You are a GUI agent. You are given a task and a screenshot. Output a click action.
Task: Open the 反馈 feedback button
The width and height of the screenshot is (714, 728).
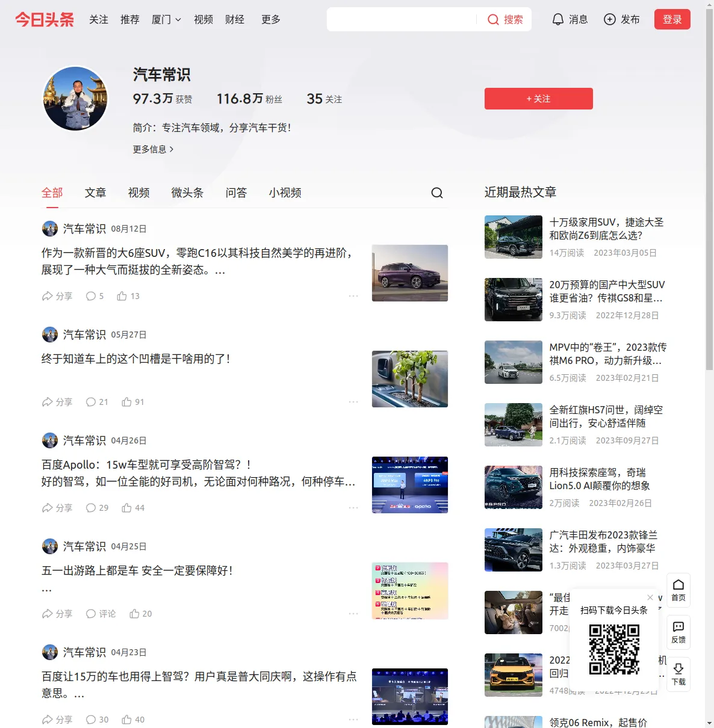point(678,632)
